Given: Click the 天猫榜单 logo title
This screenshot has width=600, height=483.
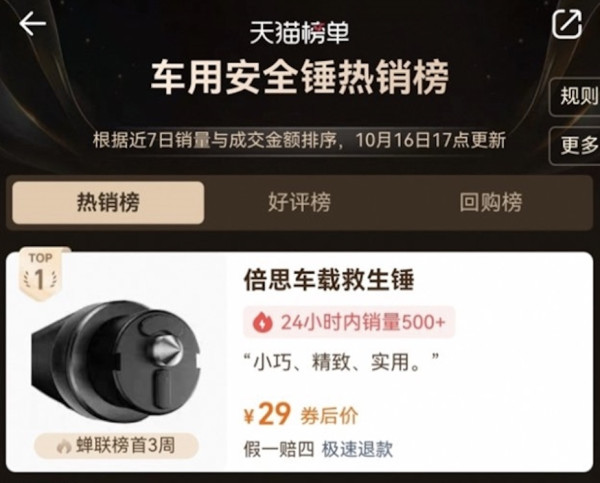Looking at the screenshot, I should pyautogui.click(x=299, y=33).
